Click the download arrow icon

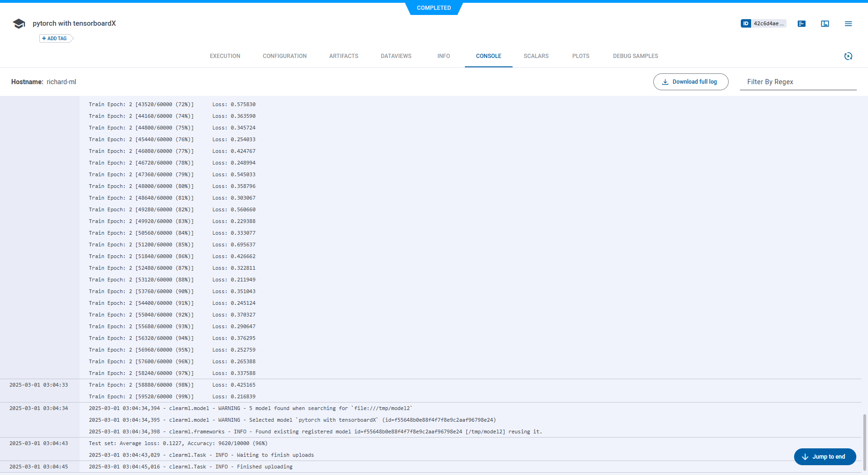[665, 82]
